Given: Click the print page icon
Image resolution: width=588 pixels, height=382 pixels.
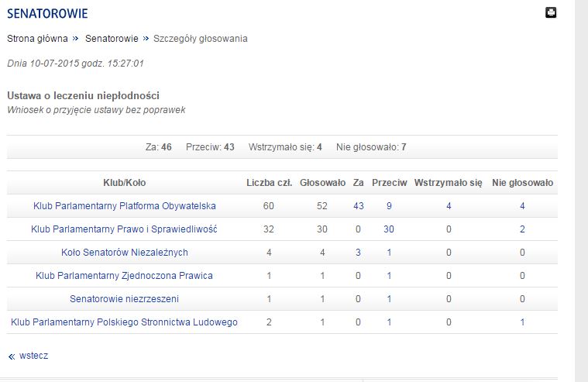Looking at the screenshot, I should pyautogui.click(x=551, y=12).
